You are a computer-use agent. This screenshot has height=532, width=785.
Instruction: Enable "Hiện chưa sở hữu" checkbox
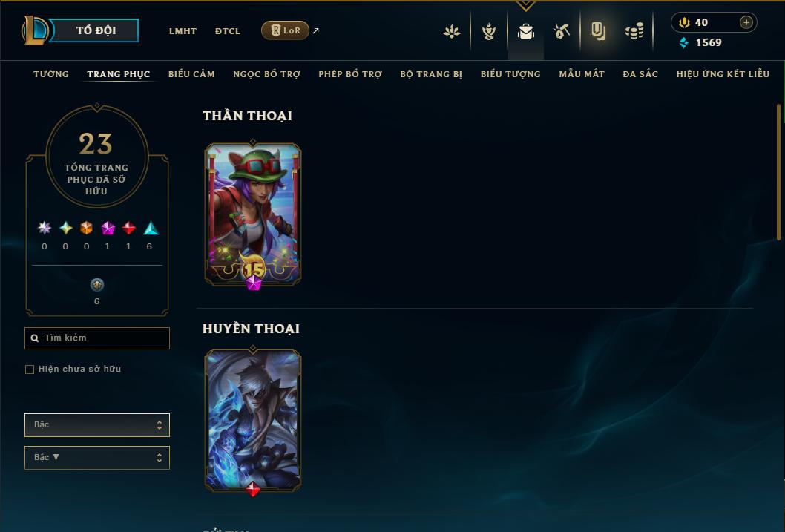click(30, 370)
